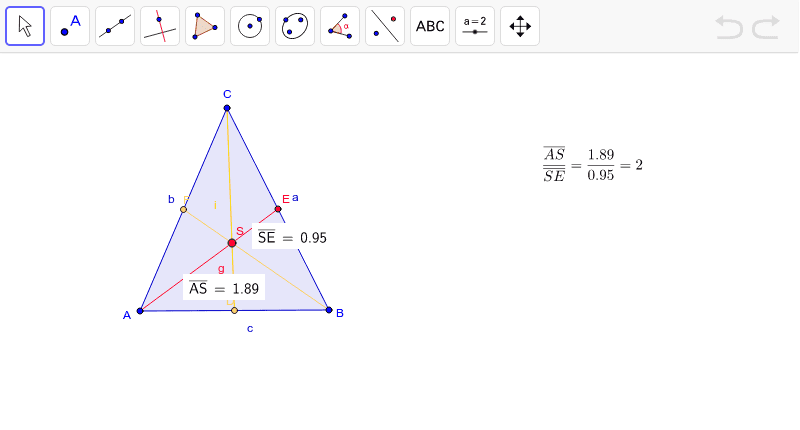The height and width of the screenshot is (430, 800).
Task: Click the orange midpoint on side b
Action: tap(184, 209)
